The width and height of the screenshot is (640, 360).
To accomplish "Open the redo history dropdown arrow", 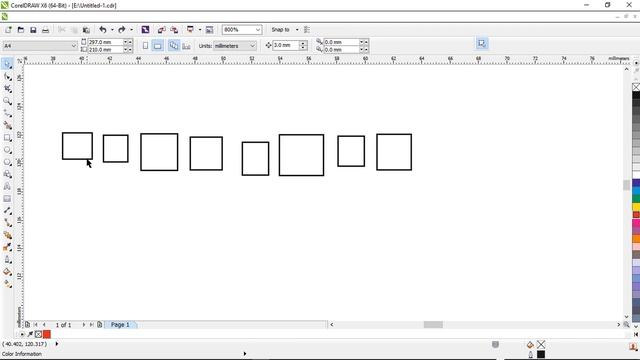I will [131, 30].
